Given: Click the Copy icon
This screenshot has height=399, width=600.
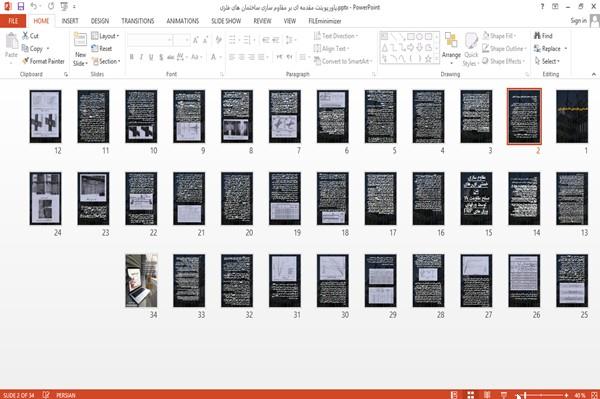Looking at the screenshot, I should [25, 49].
